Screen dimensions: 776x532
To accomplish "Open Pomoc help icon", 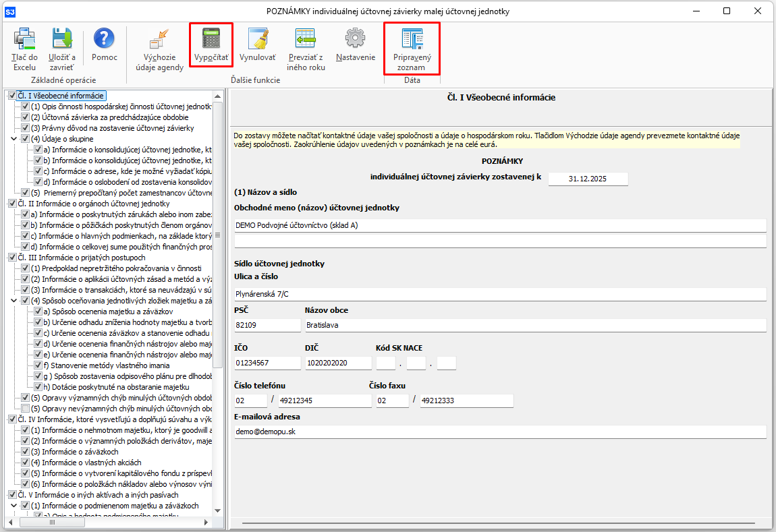I will [104, 39].
